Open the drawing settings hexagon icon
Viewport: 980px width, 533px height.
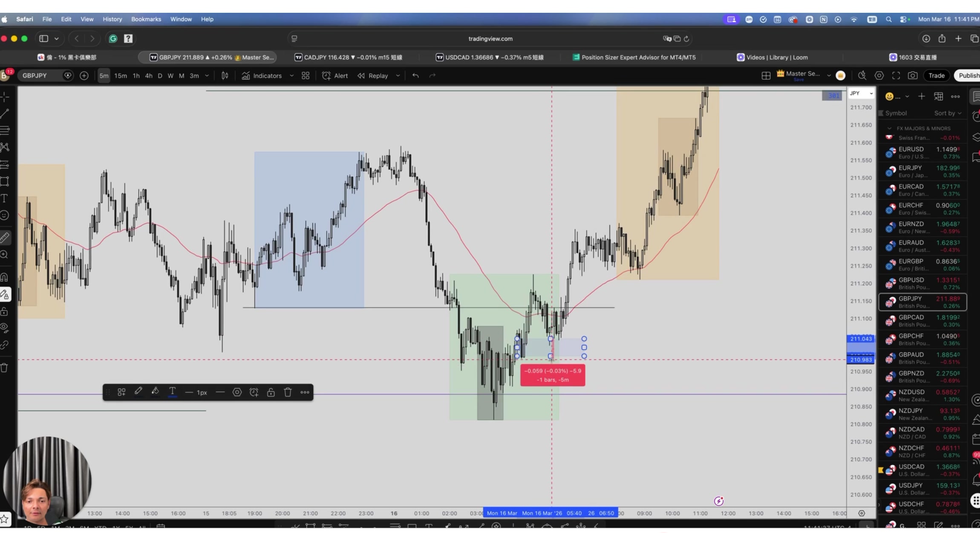click(237, 392)
